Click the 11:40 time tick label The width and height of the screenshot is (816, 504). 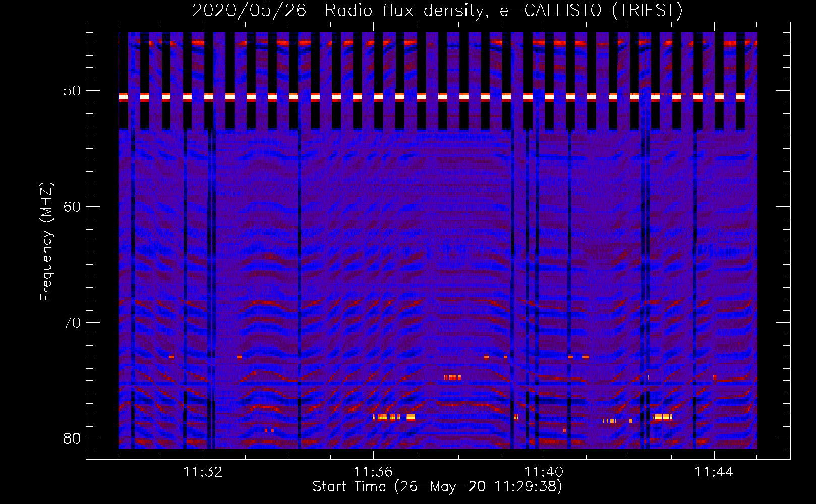[x=544, y=472]
